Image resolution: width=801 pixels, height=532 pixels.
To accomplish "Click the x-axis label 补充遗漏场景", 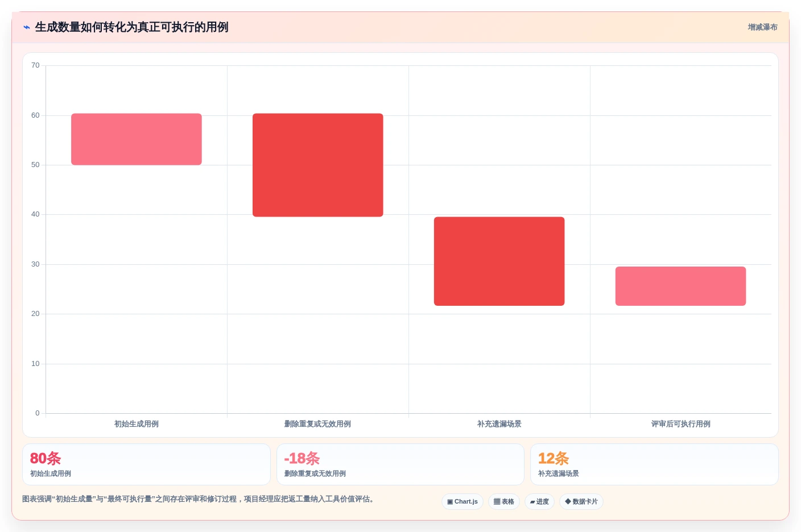I will click(499, 424).
